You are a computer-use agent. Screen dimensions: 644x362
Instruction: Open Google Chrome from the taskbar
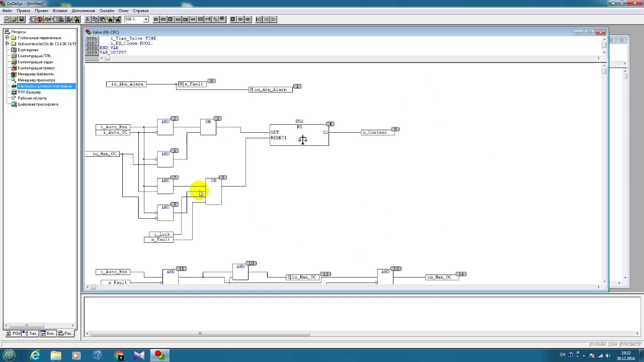[x=119, y=355]
